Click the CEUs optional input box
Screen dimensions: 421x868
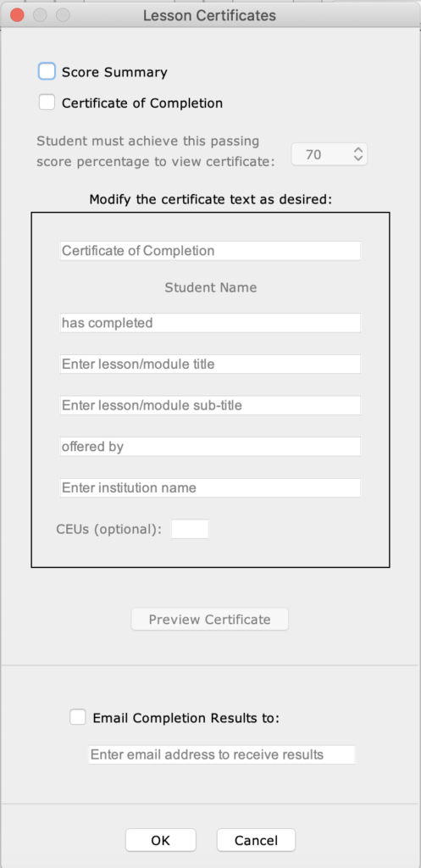click(190, 529)
